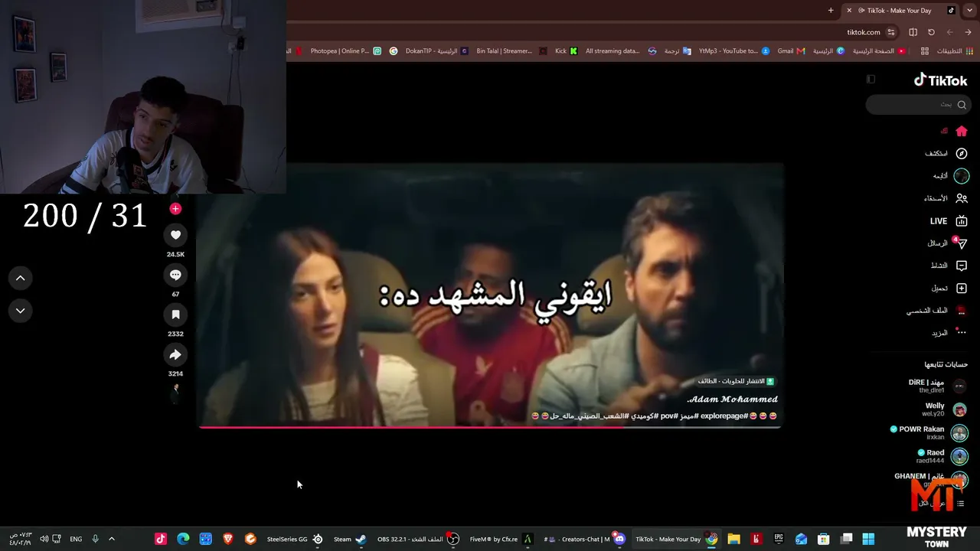980x551 pixels.
Task: Open the Explore compass icon
Action: coord(962,154)
